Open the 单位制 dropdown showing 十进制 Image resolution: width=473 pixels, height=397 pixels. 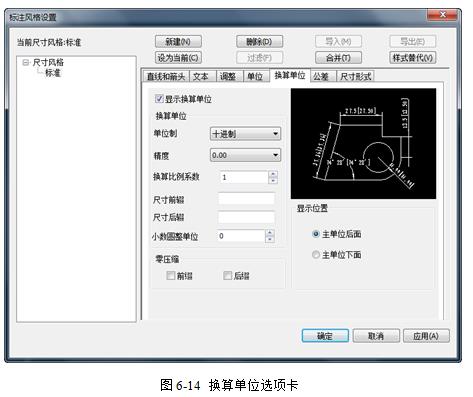coord(245,134)
